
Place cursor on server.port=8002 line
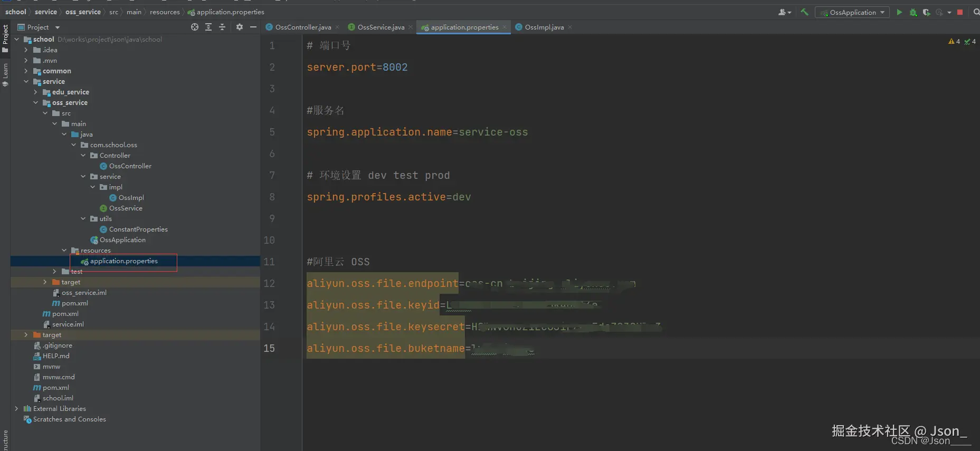tap(357, 67)
